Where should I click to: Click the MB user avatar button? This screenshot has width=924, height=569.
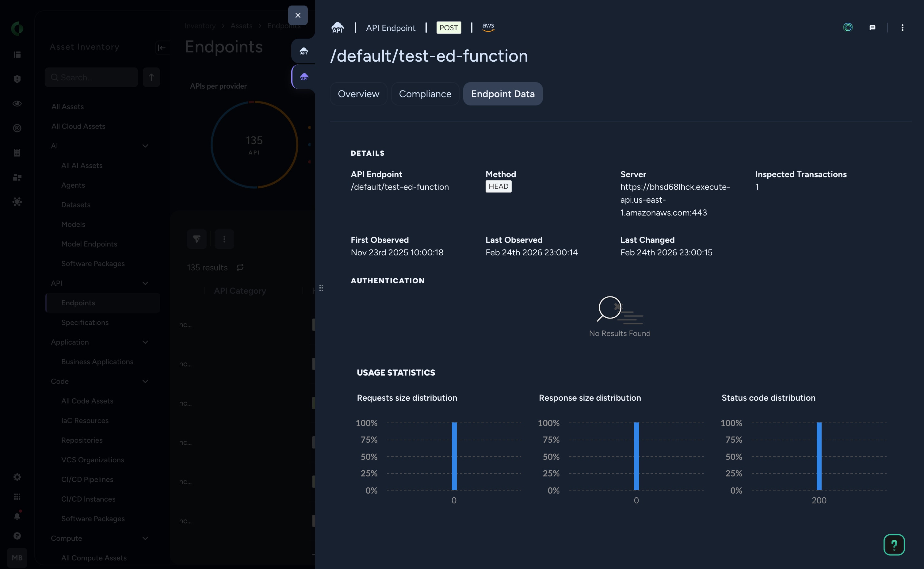tap(17, 558)
